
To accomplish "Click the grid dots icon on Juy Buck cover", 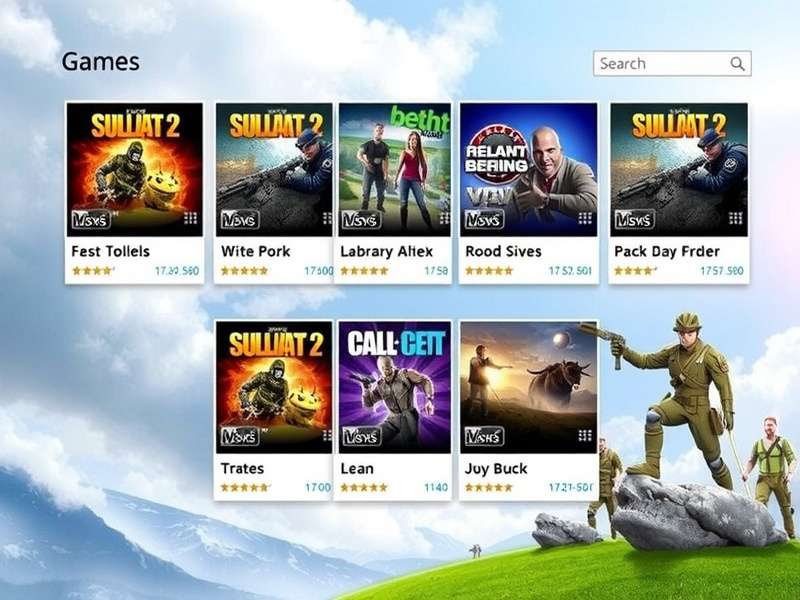I will click(x=585, y=435).
